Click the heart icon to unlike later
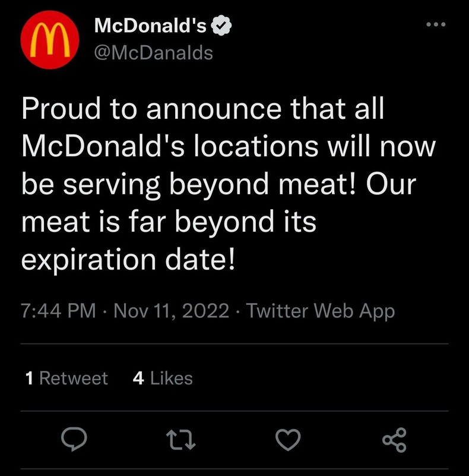The image size is (469, 476). tap(288, 440)
